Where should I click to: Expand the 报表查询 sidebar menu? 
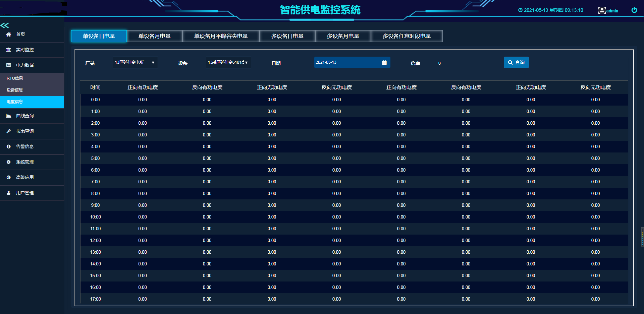click(25, 131)
